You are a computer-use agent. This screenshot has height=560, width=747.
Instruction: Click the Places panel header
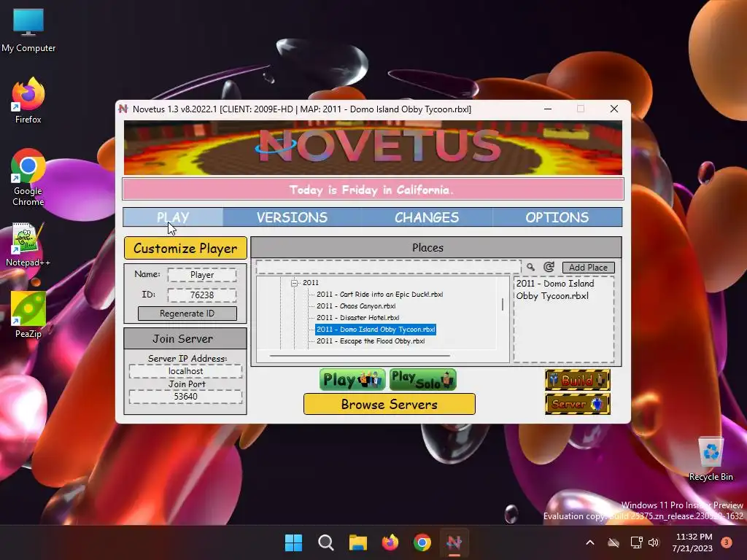pos(436,248)
